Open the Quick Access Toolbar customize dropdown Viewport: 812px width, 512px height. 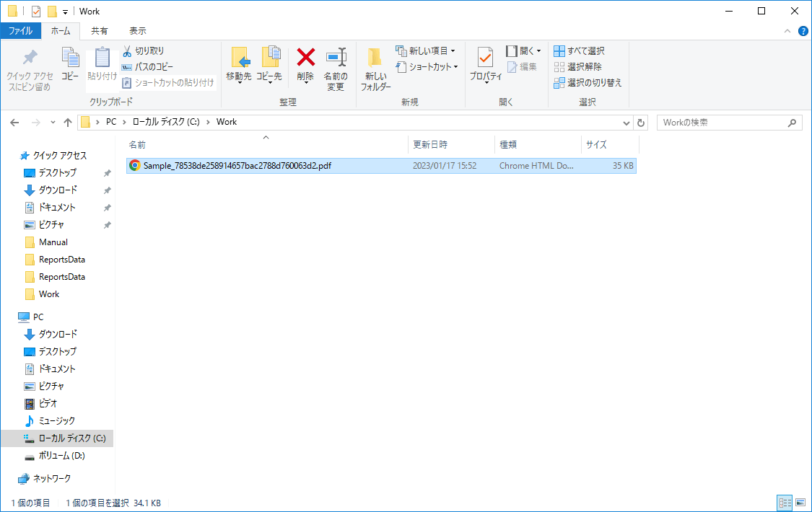(x=65, y=12)
